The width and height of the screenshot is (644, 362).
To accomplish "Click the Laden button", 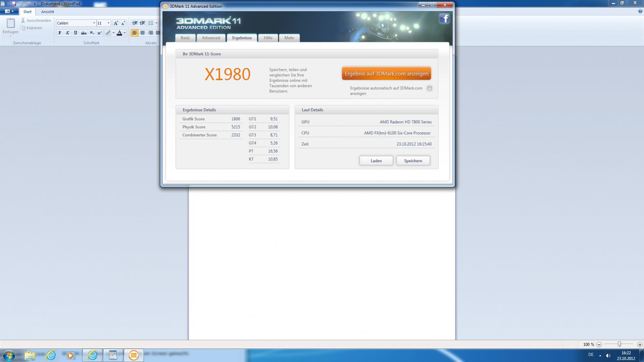I will point(376,161).
